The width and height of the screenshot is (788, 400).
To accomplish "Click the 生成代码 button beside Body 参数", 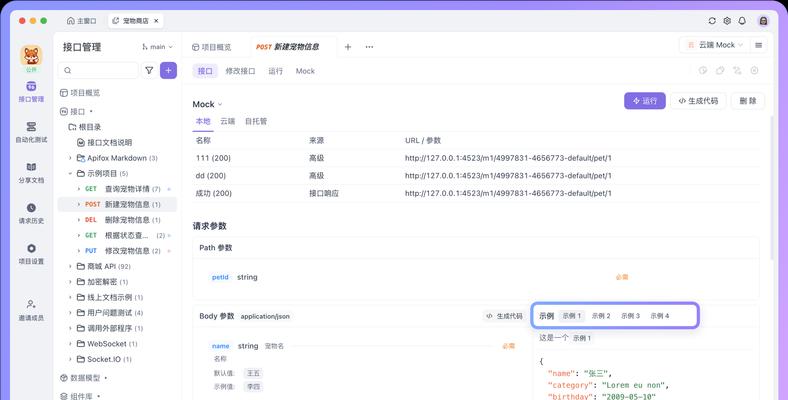I will click(504, 316).
